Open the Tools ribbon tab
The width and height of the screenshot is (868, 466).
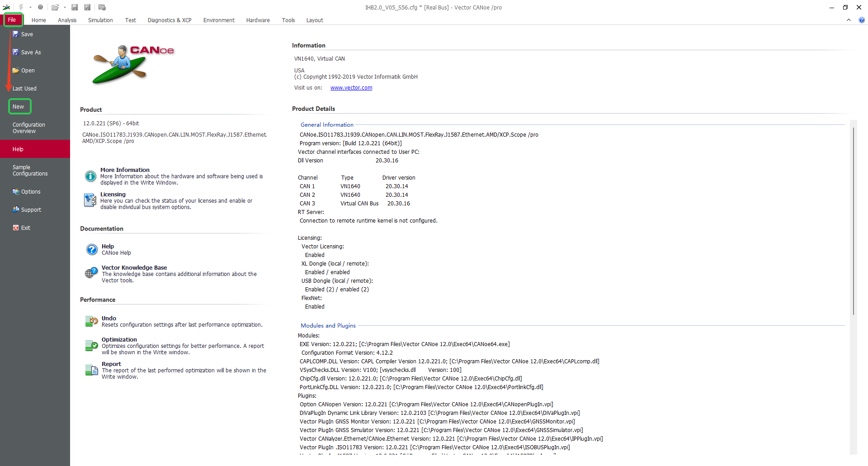(x=288, y=20)
